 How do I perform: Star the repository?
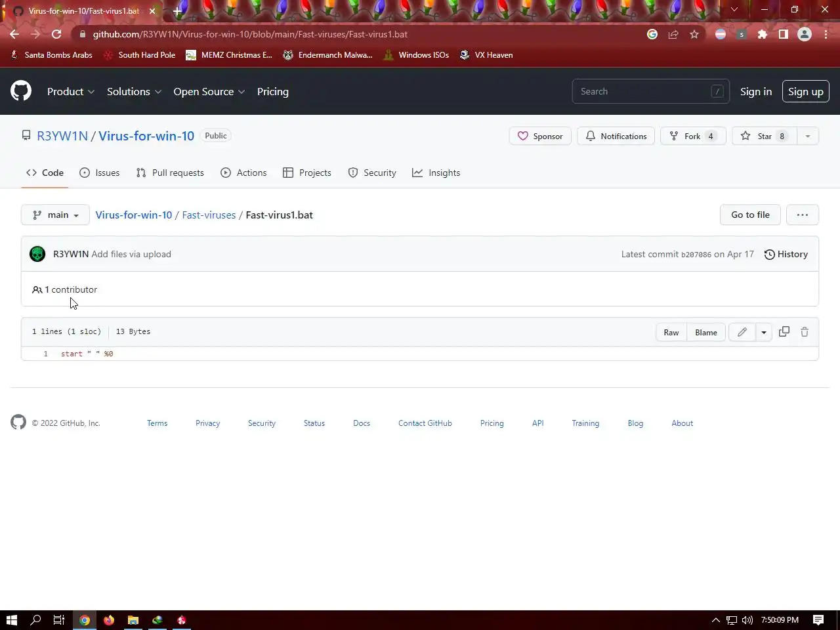pos(765,136)
